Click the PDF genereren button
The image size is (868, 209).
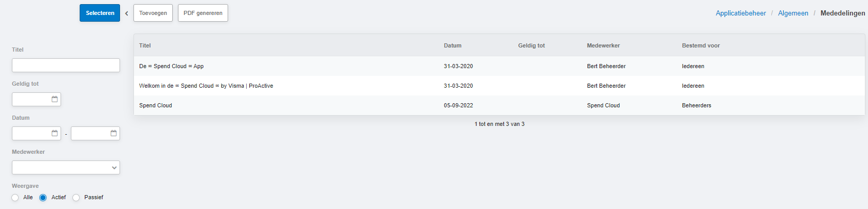pyautogui.click(x=203, y=13)
